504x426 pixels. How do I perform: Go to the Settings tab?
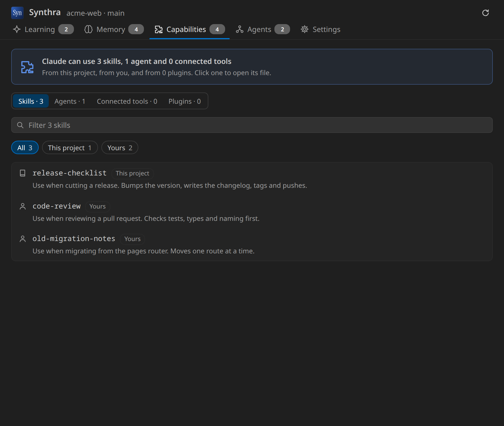point(321,29)
